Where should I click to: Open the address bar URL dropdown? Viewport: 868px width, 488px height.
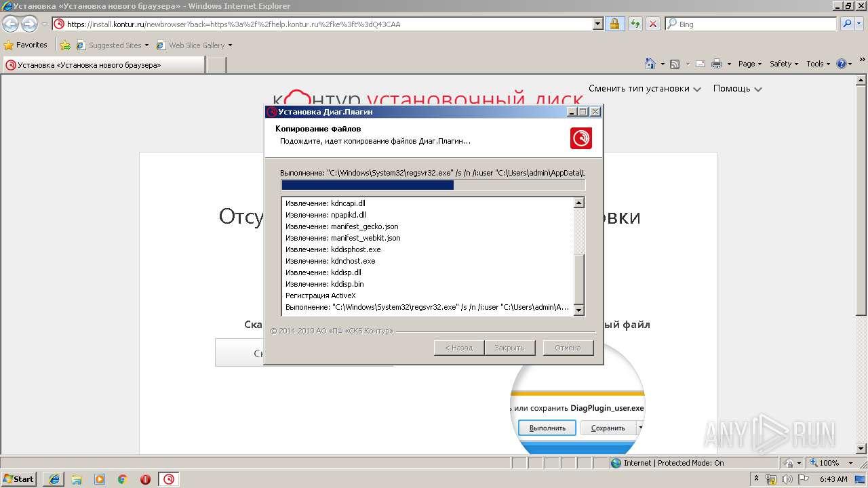597,24
